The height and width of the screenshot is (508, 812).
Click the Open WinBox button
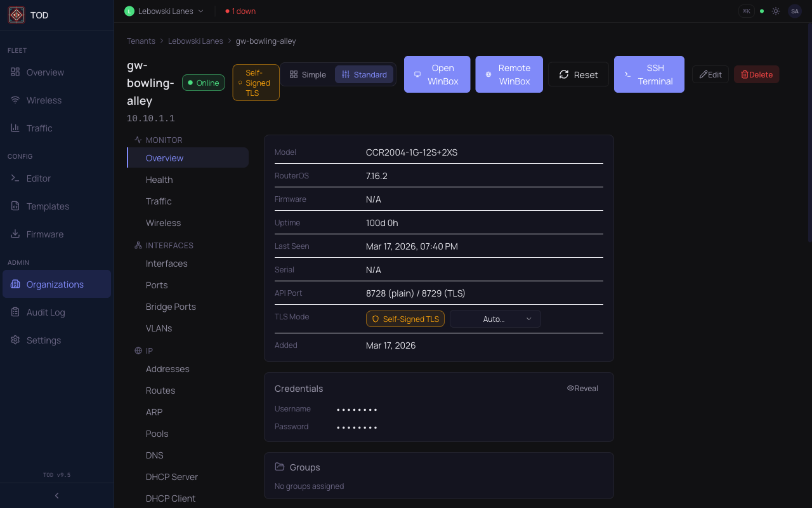coord(437,74)
